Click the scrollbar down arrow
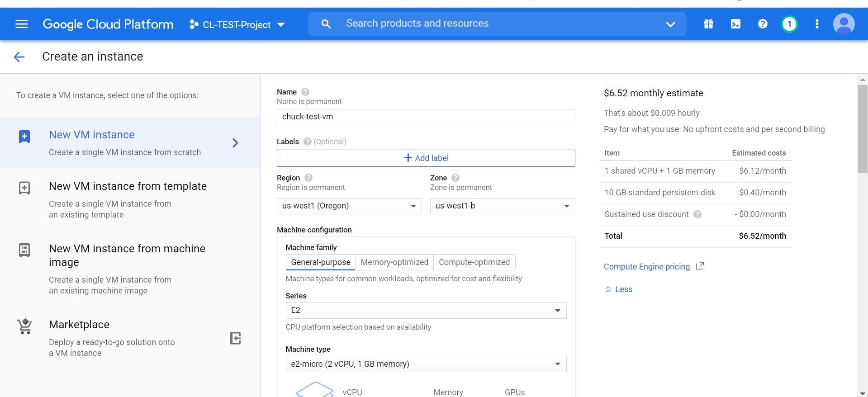868x397 pixels. [863, 393]
